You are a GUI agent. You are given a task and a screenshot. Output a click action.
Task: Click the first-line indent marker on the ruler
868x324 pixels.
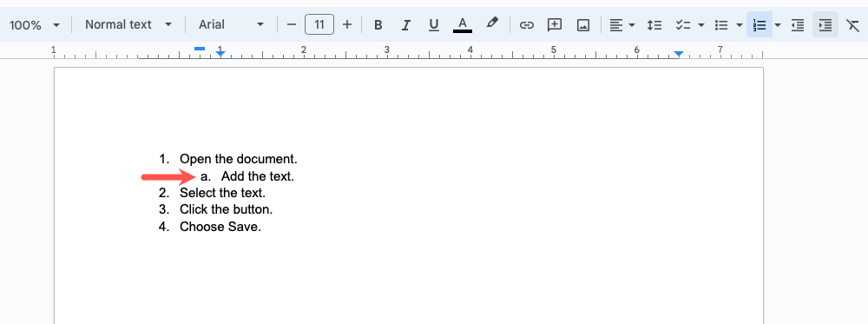click(200, 49)
